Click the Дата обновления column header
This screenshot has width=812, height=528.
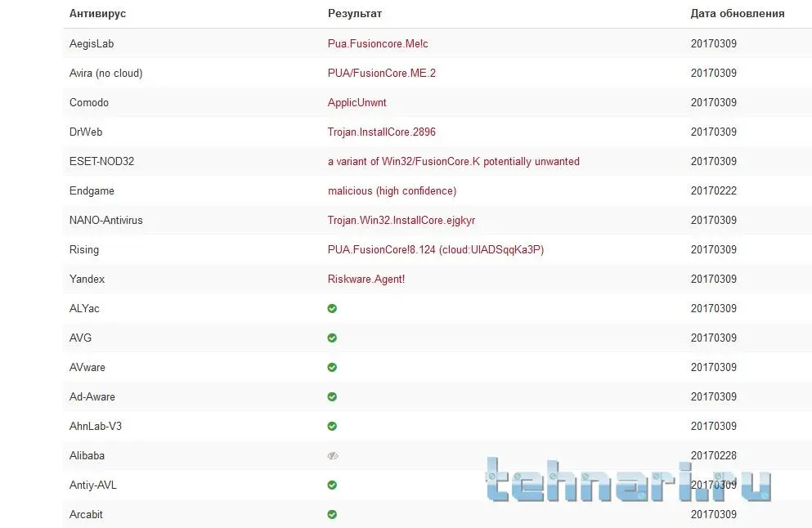click(x=737, y=13)
